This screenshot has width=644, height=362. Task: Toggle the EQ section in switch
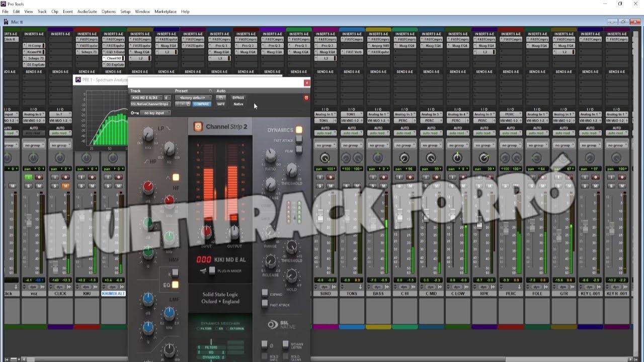pyautogui.click(x=175, y=285)
